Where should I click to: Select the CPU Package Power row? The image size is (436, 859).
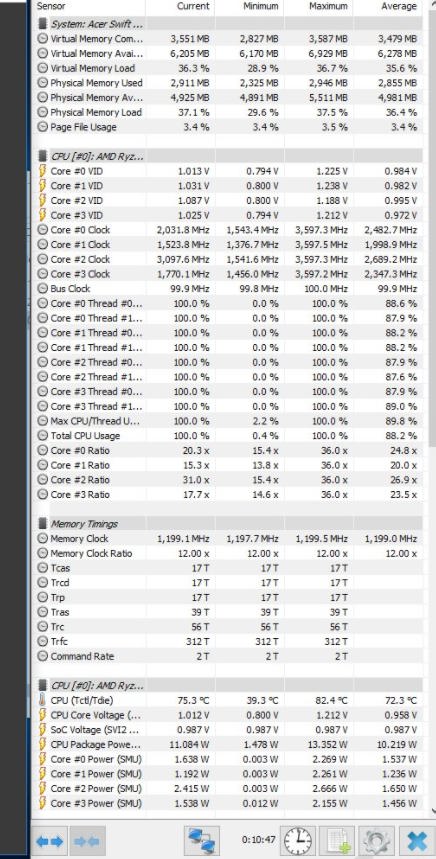229,745
